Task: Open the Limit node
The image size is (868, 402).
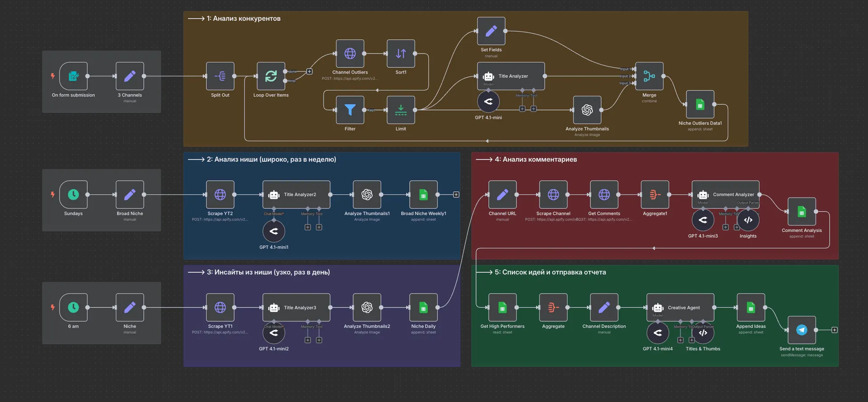Action: click(x=401, y=110)
